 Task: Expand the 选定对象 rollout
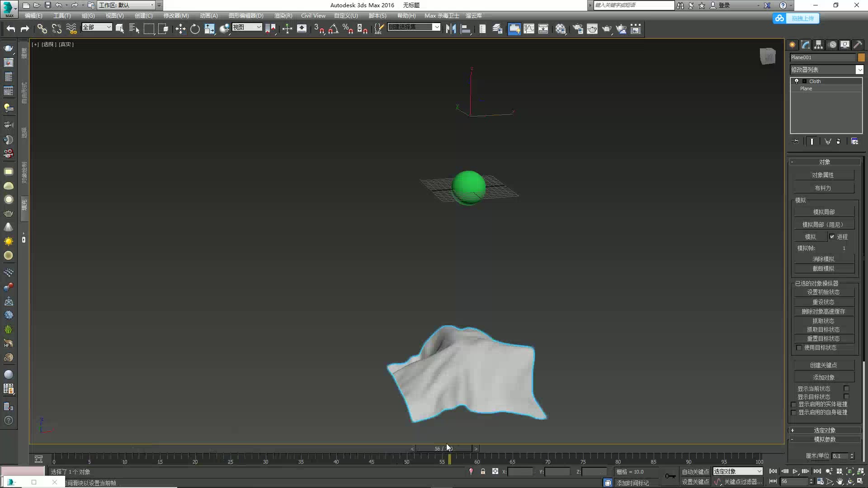pos(824,430)
